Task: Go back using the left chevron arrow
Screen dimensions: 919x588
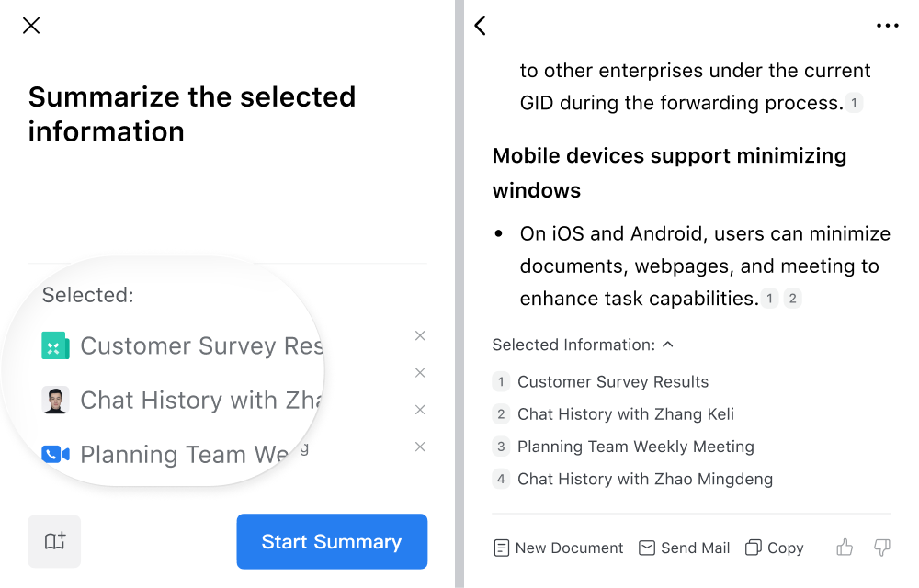Action: click(x=480, y=25)
